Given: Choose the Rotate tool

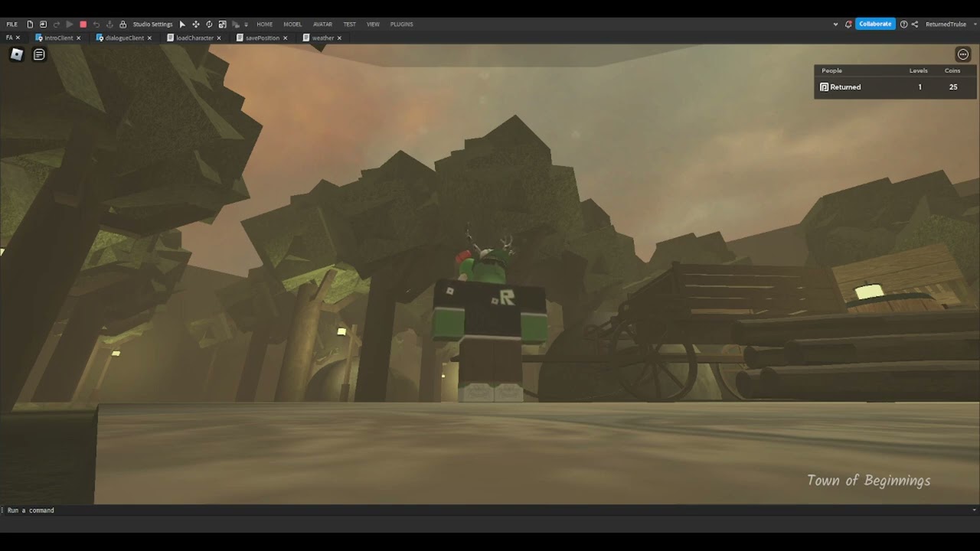Looking at the screenshot, I should tap(209, 24).
